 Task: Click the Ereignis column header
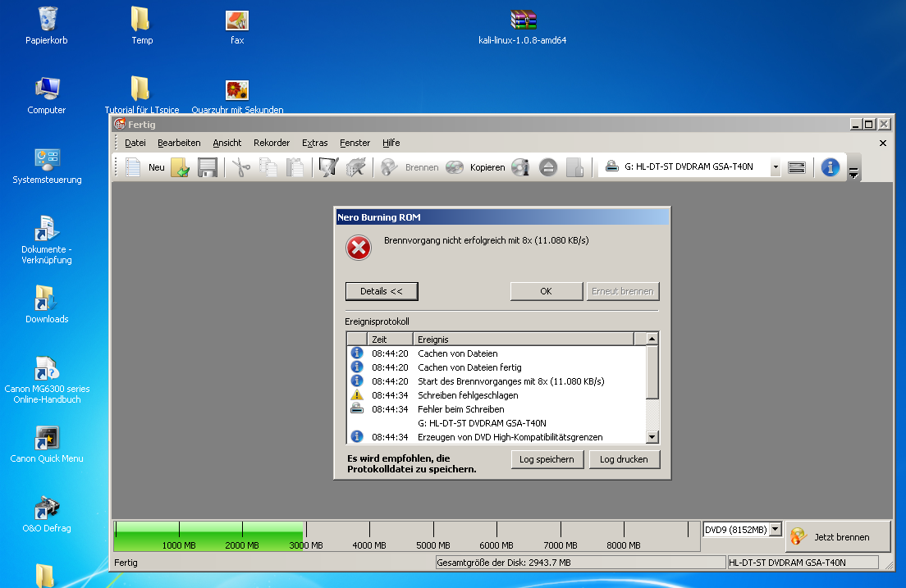(x=524, y=339)
